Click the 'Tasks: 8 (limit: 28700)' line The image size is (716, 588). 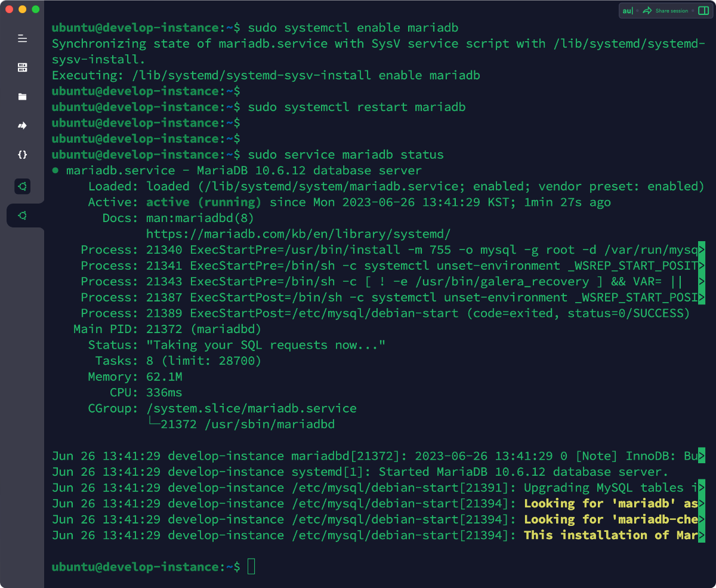point(178,361)
